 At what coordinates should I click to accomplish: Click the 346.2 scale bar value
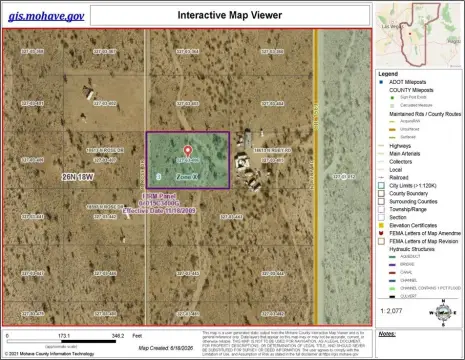118,336
